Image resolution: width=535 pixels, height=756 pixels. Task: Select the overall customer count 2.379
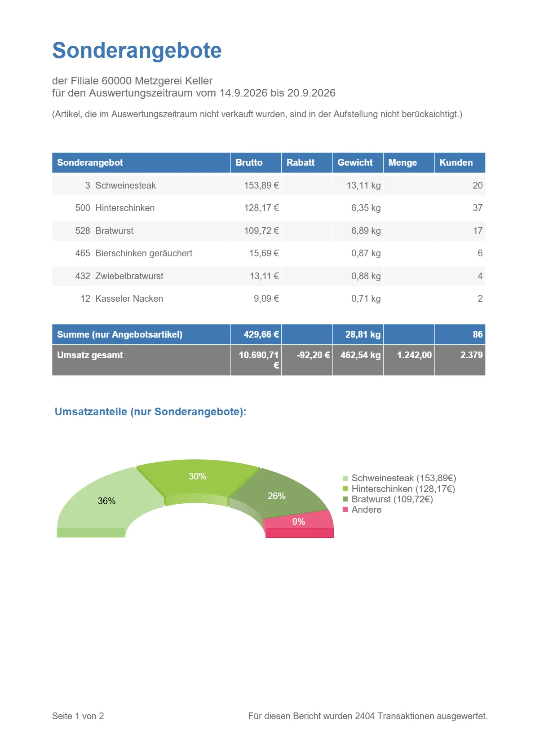(x=471, y=355)
